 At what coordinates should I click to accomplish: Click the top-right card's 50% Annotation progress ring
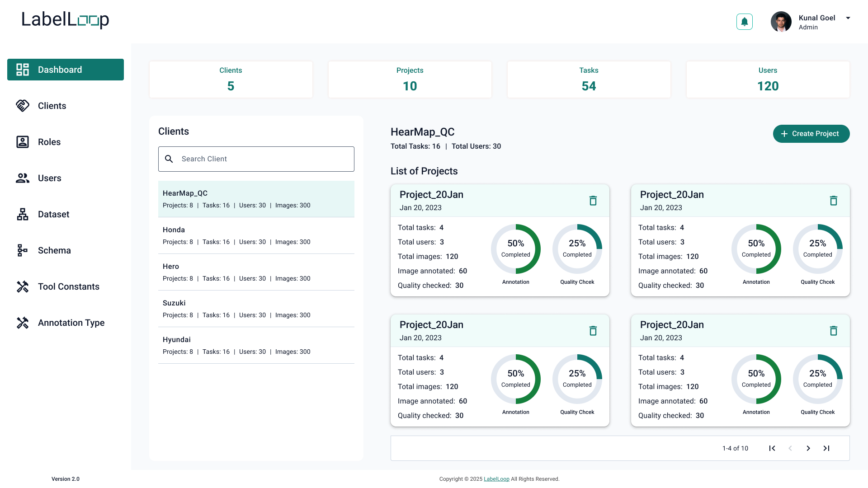click(x=756, y=249)
